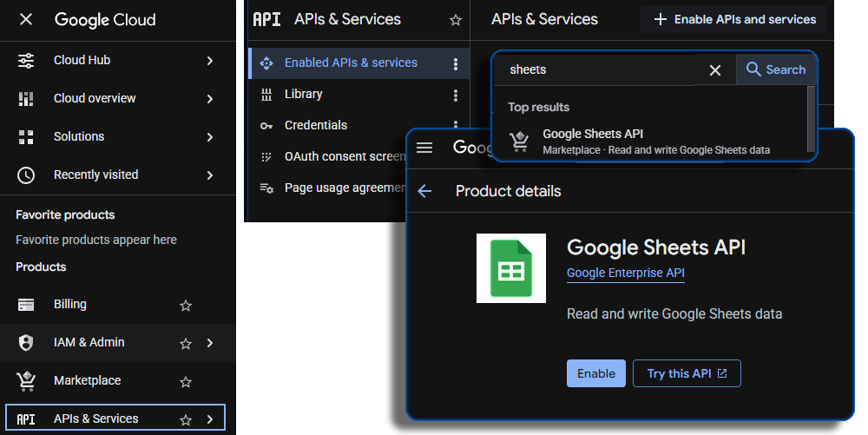Screen dimensions: 868x435
Task: Star the APIs & Services header
Action: (x=456, y=19)
